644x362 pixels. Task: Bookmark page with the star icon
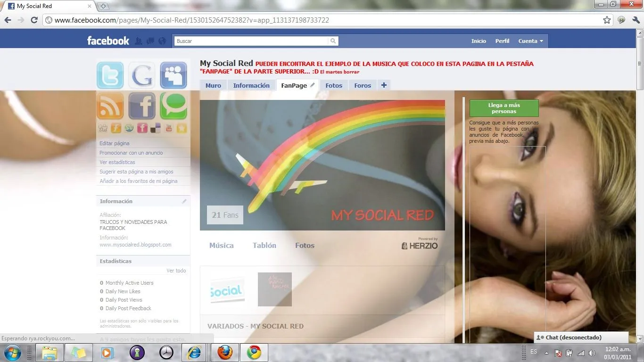pyautogui.click(x=607, y=20)
